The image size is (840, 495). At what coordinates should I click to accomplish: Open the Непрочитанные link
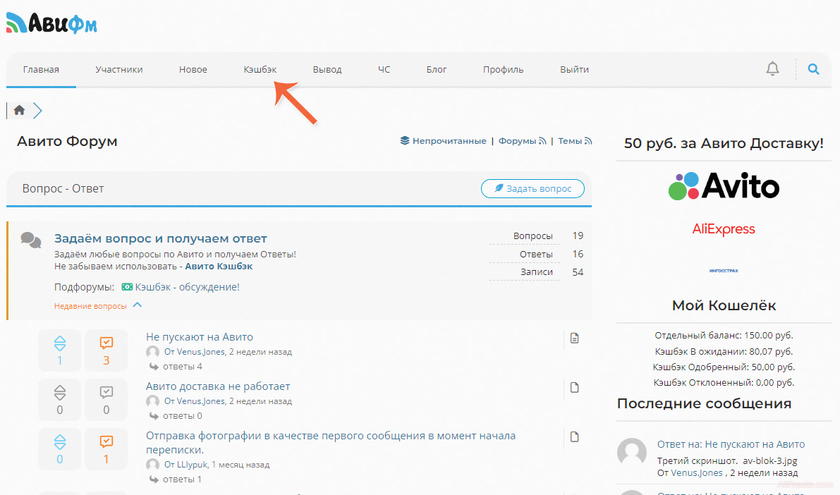click(x=449, y=141)
